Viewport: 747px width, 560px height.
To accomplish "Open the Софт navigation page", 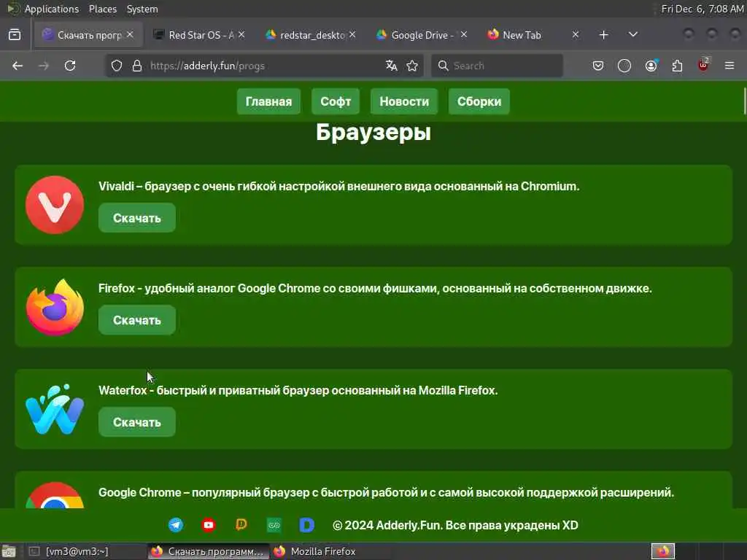I will (336, 101).
